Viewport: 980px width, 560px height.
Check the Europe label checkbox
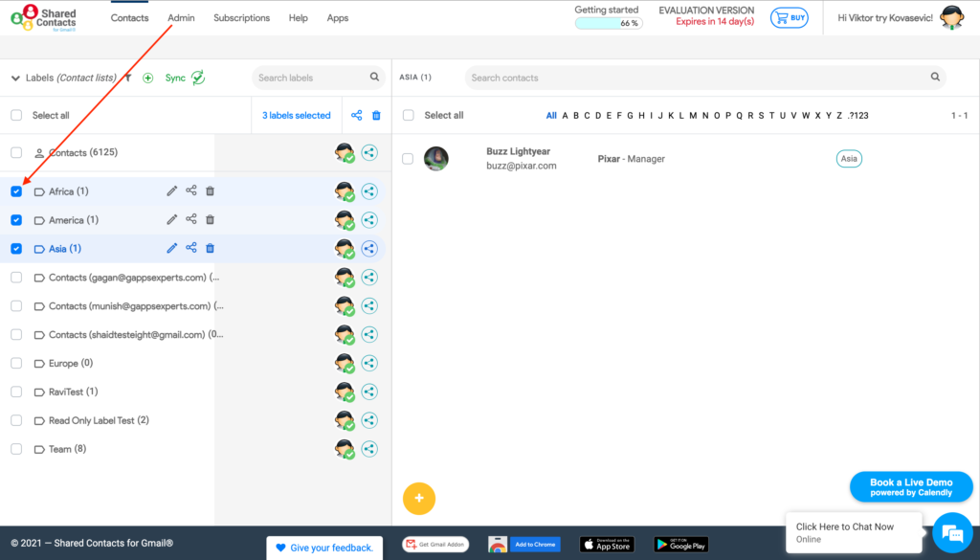pos(16,363)
